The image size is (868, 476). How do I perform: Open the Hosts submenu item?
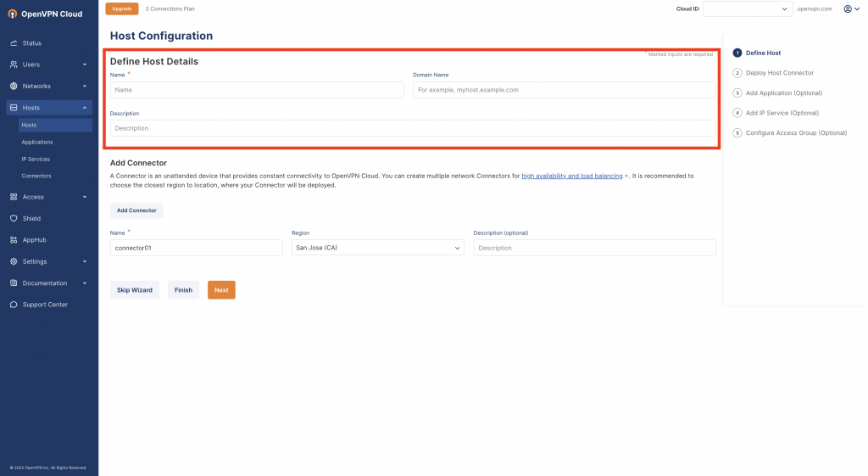[x=55, y=126]
